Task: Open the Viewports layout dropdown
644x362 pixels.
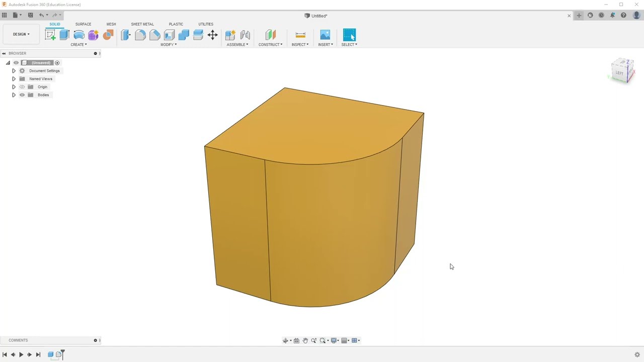Action: [356, 340]
